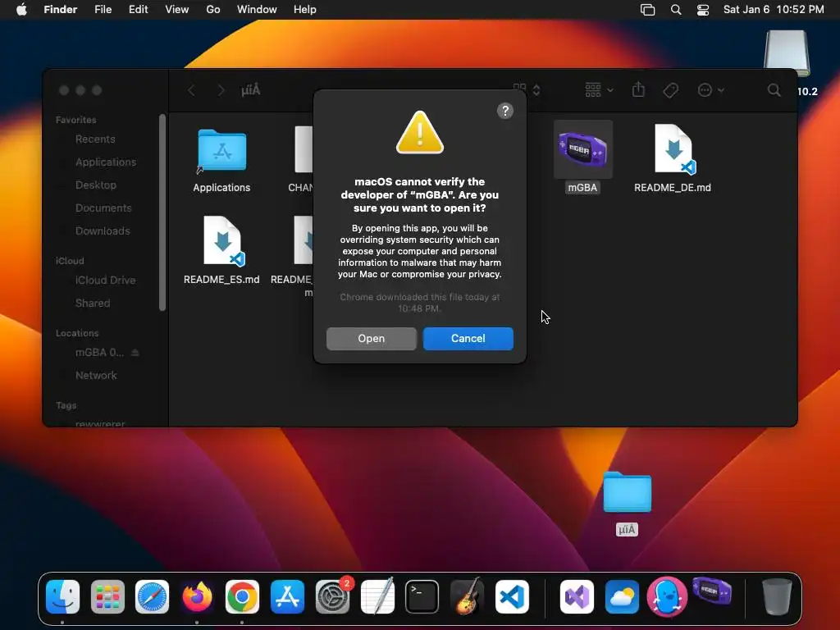Open Finder from the Dock
The width and height of the screenshot is (840, 630).
tap(62, 597)
